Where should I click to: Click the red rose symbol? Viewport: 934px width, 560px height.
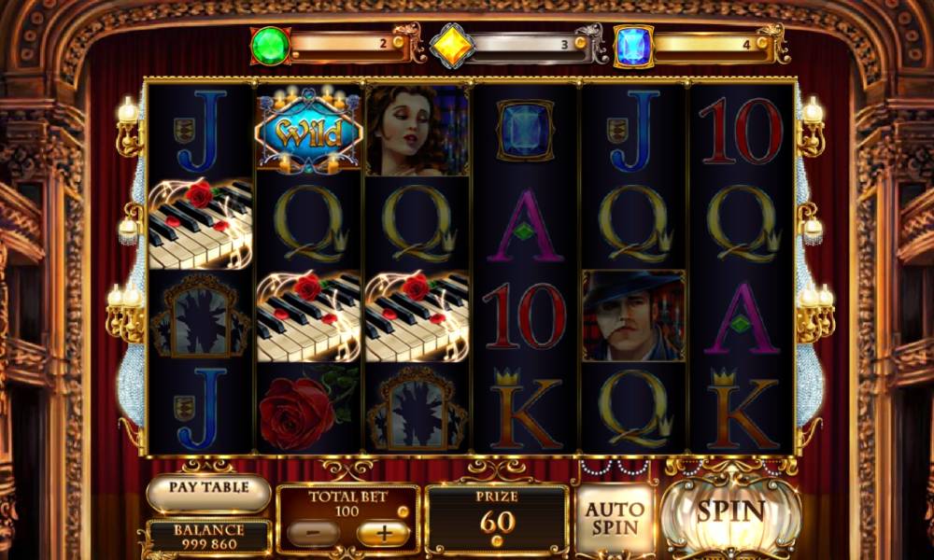(x=308, y=408)
